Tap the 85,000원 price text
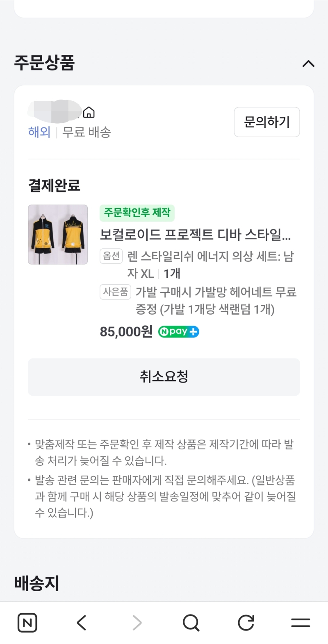Screen dimensions: 328x644 tap(126, 332)
